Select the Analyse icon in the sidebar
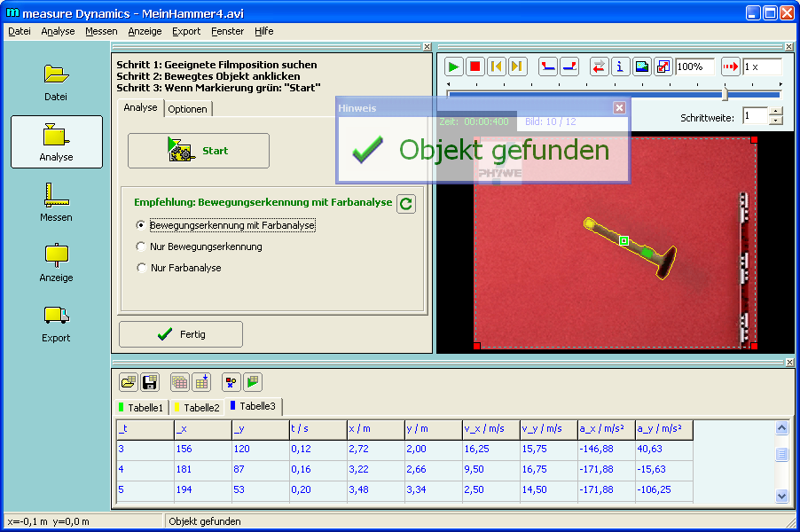 (56, 142)
